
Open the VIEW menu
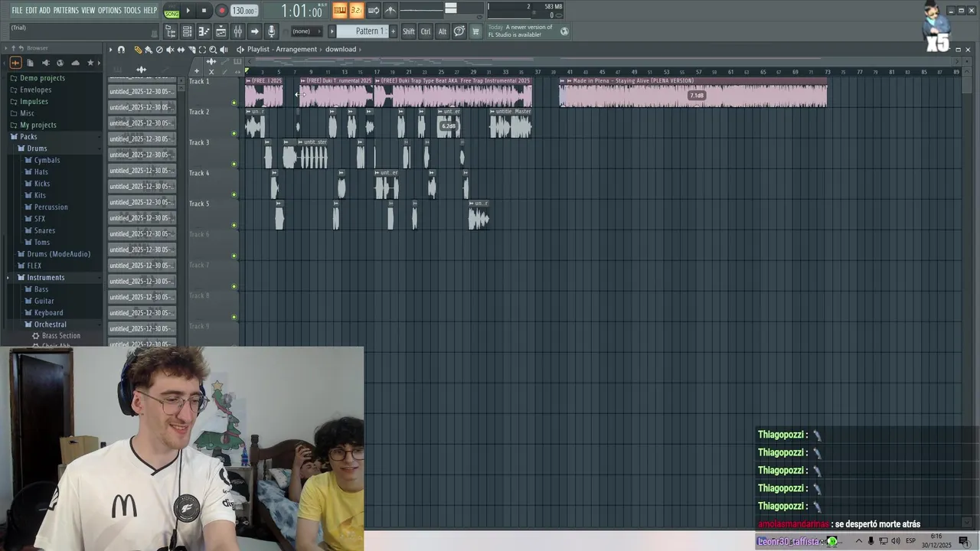click(x=88, y=11)
